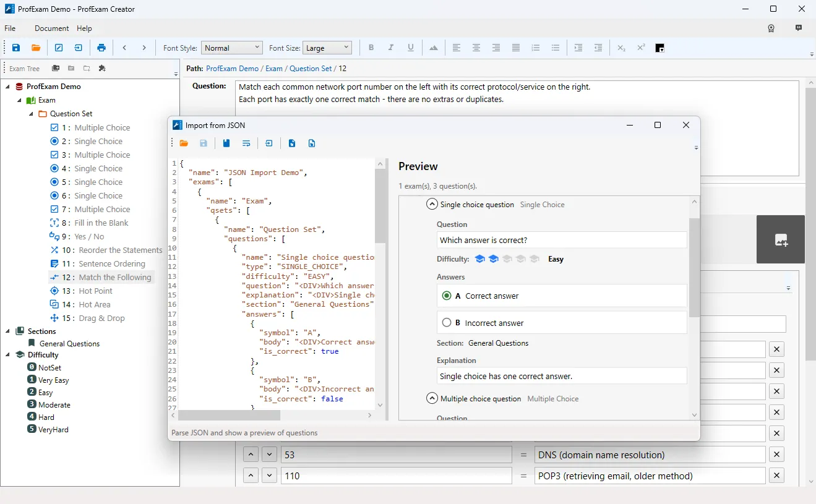Apply superscript formatting
This screenshot has height=504, width=816.
pyautogui.click(x=641, y=48)
